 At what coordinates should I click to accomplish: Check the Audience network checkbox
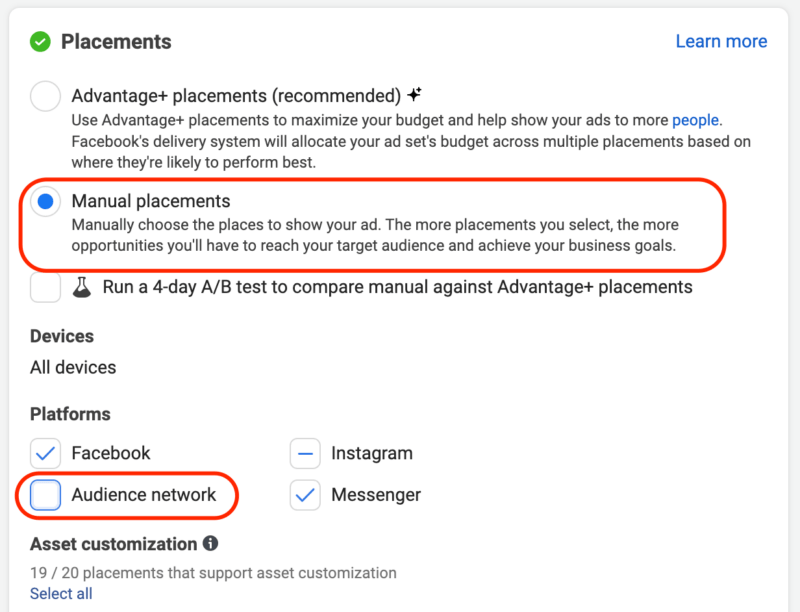pos(45,495)
